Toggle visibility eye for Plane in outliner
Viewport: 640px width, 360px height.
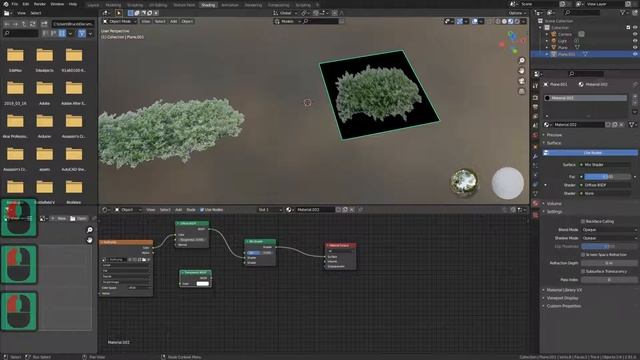point(635,47)
